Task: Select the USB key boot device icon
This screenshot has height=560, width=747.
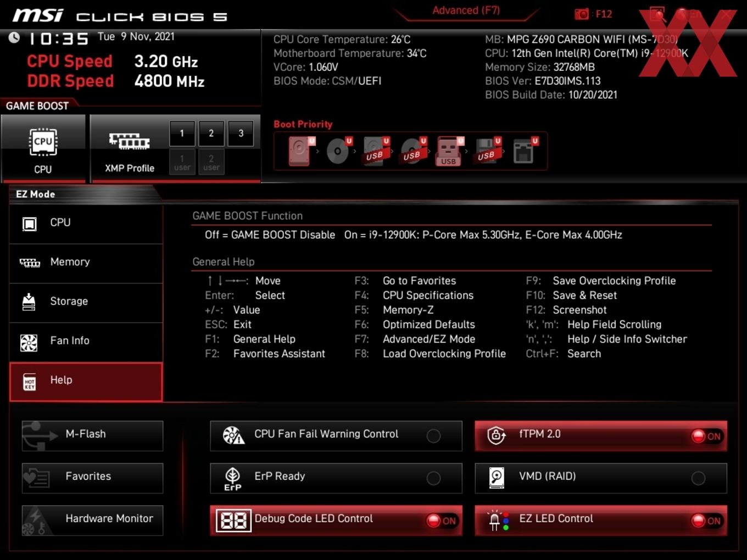Action: (x=450, y=151)
